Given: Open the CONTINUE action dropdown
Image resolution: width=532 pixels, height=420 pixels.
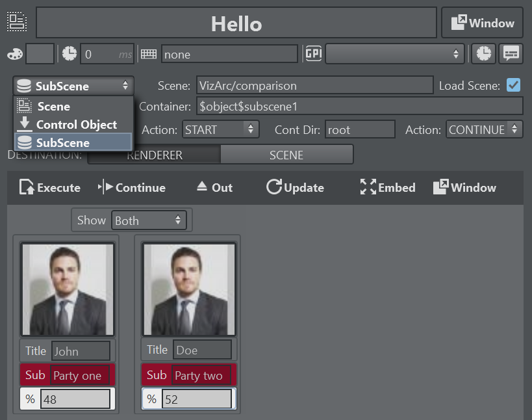Looking at the screenshot, I should coord(484,129).
